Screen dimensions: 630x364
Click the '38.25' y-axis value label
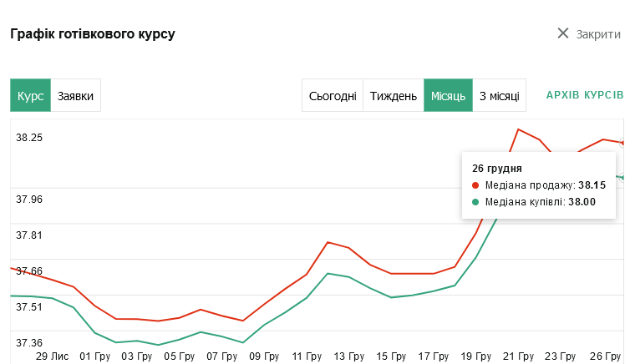[x=29, y=138]
